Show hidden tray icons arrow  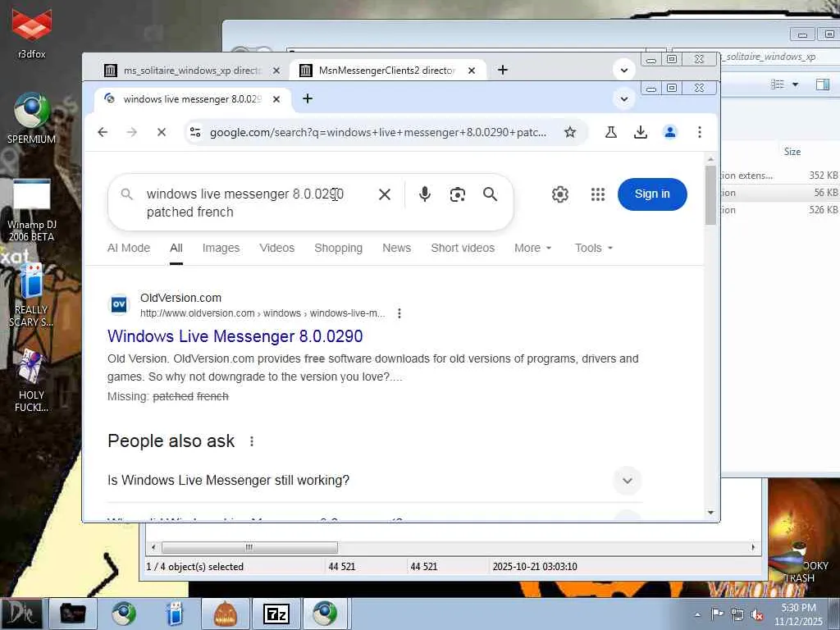tap(697, 614)
